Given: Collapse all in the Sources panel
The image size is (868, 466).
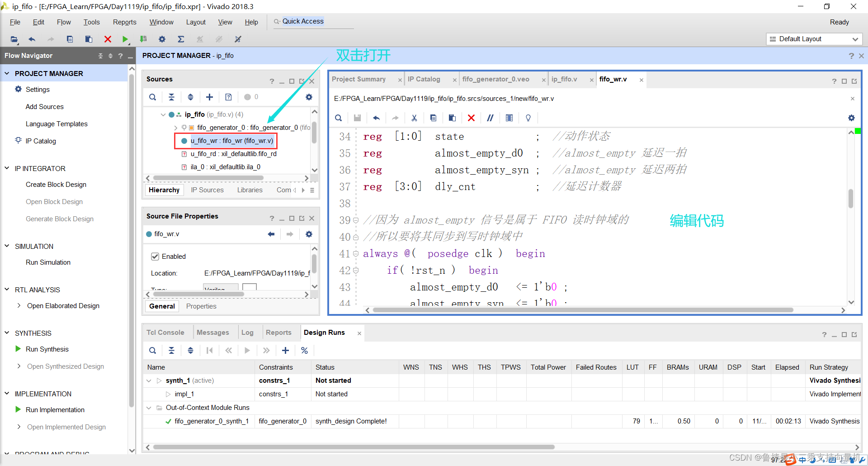Looking at the screenshot, I should click(x=171, y=97).
